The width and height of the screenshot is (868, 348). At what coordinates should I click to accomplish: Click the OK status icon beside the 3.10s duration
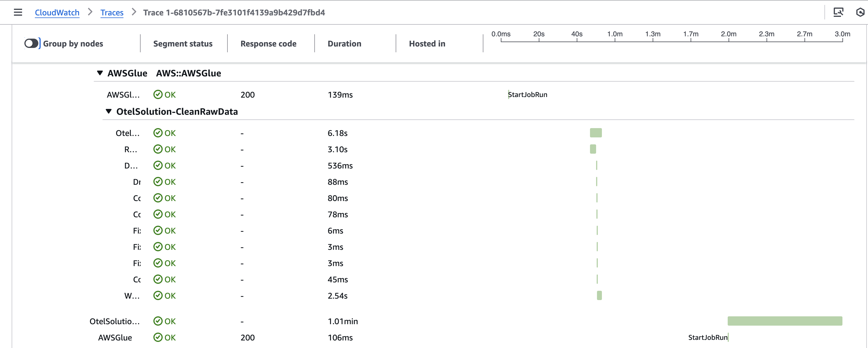pyautogui.click(x=158, y=149)
